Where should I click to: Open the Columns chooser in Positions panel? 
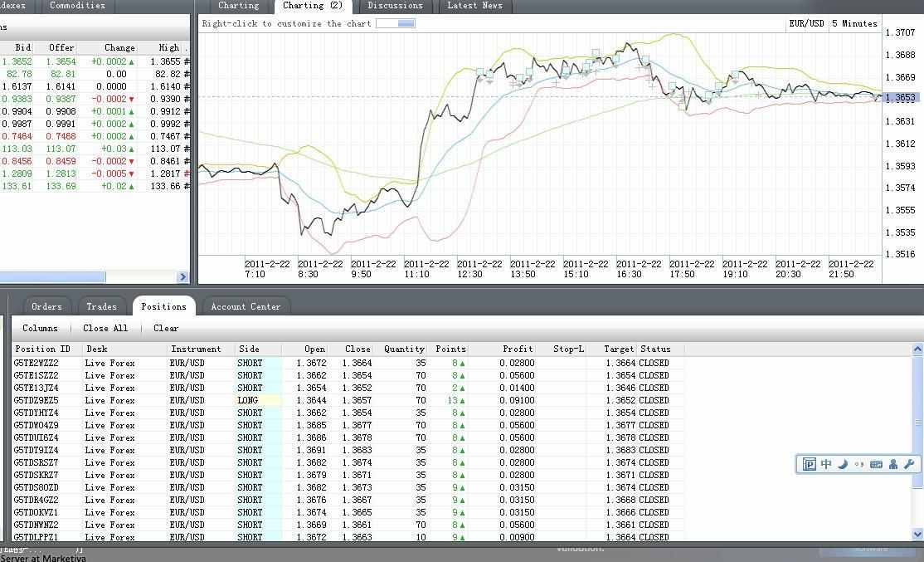point(40,329)
